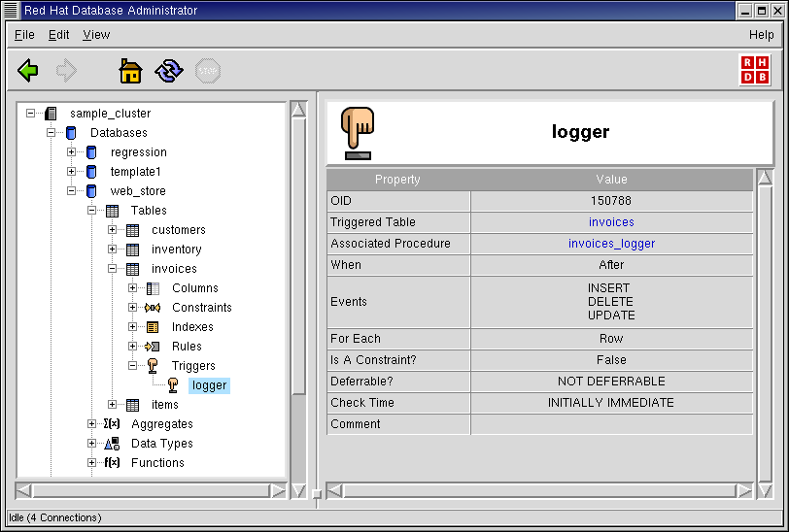Click the Tables grid icon

pos(112,211)
